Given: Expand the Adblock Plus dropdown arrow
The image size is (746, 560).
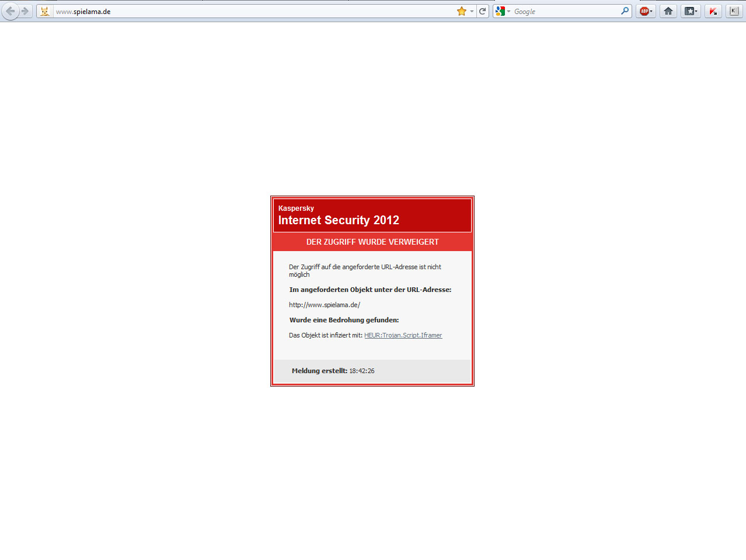Looking at the screenshot, I should click(x=651, y=11).
